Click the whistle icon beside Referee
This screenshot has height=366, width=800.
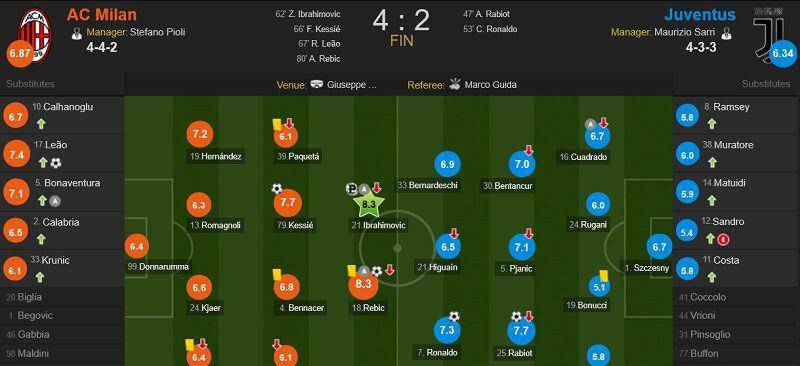tap(455, 85)
